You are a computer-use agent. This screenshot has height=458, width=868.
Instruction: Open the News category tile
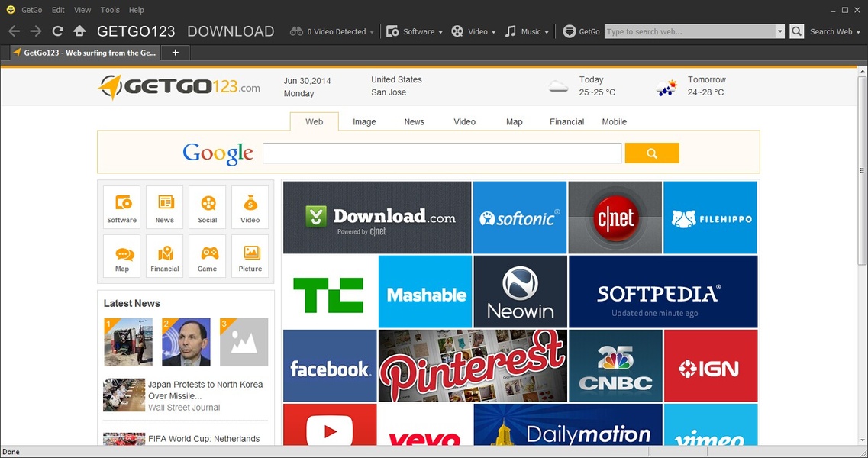coord(164,207)
